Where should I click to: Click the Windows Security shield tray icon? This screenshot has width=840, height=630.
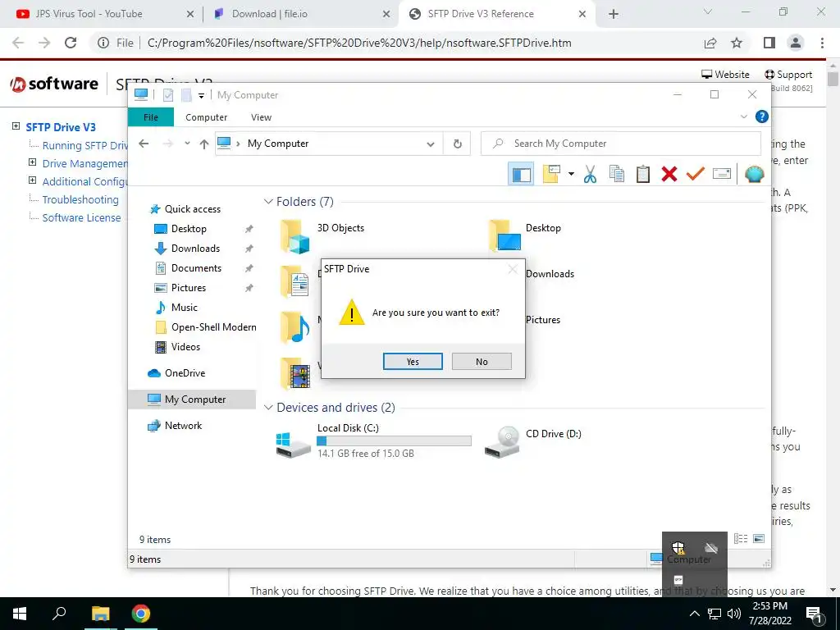pyautogui.click(x=678, y=547)
